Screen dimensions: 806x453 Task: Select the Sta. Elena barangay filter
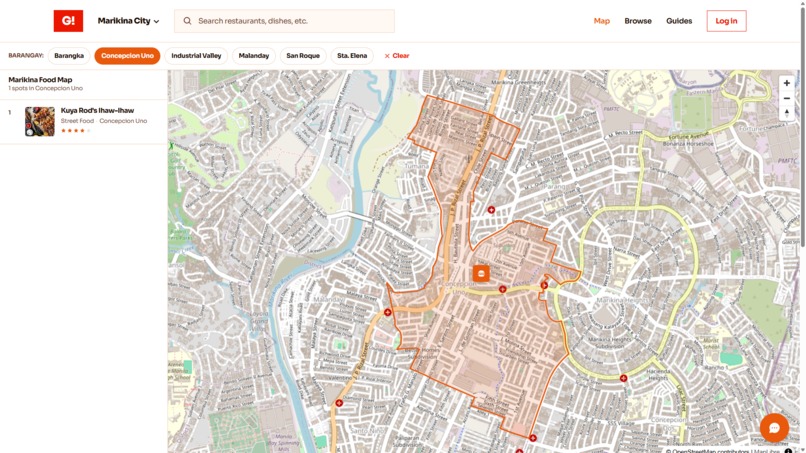coord(352,56)
